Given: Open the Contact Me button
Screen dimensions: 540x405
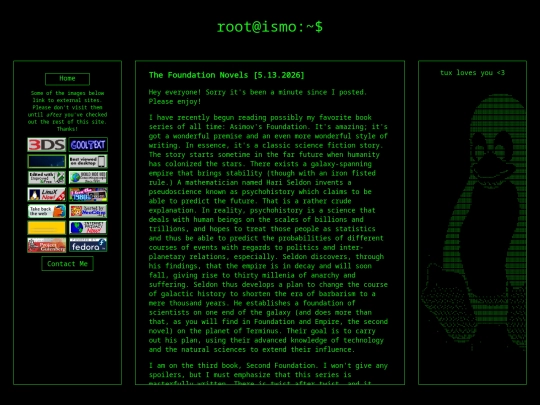Looking at the screenshot, I should point(67,264).
